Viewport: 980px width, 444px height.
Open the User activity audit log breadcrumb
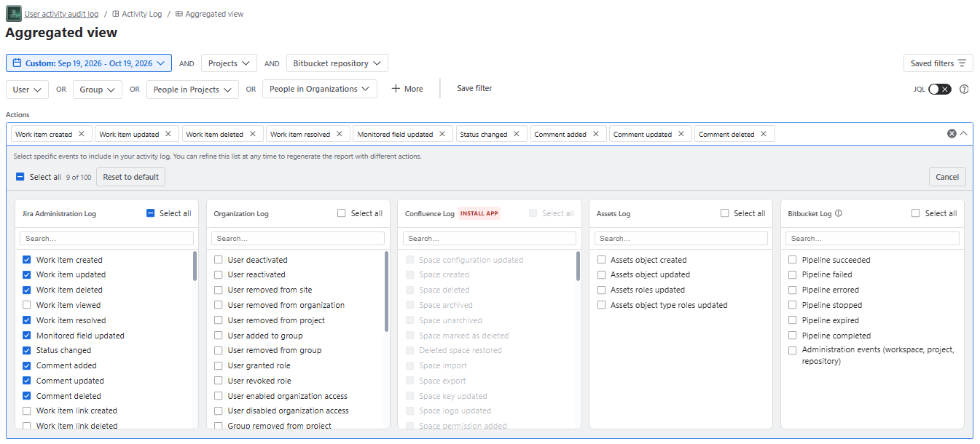(61, 14)
